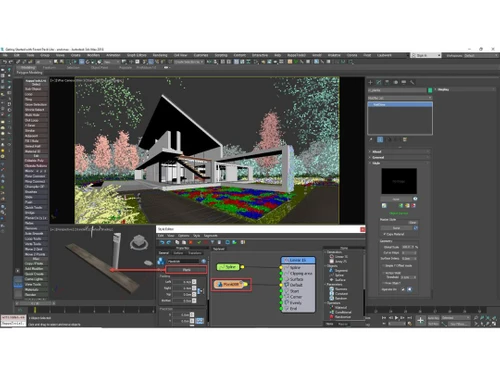This screenshot has height=375, width=500.
Task: Click the Clear button for Master Style
Action: tap(413, 222)
